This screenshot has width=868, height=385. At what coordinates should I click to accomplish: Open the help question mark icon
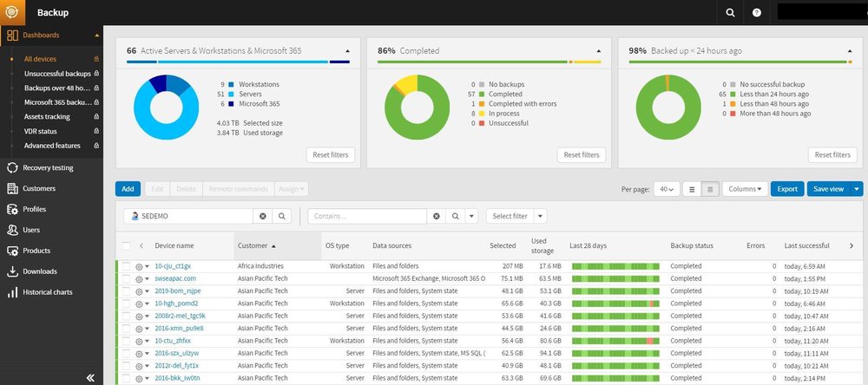click(x=757, y=12)
